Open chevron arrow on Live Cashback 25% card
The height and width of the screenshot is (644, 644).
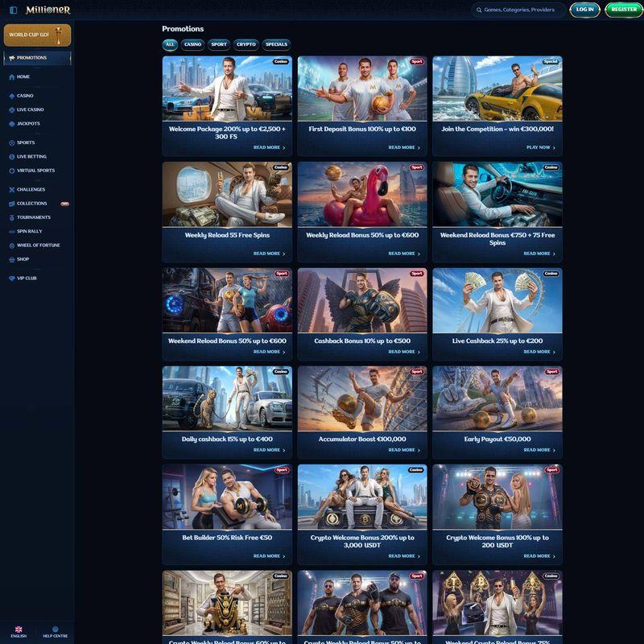(x=554, y=352)
